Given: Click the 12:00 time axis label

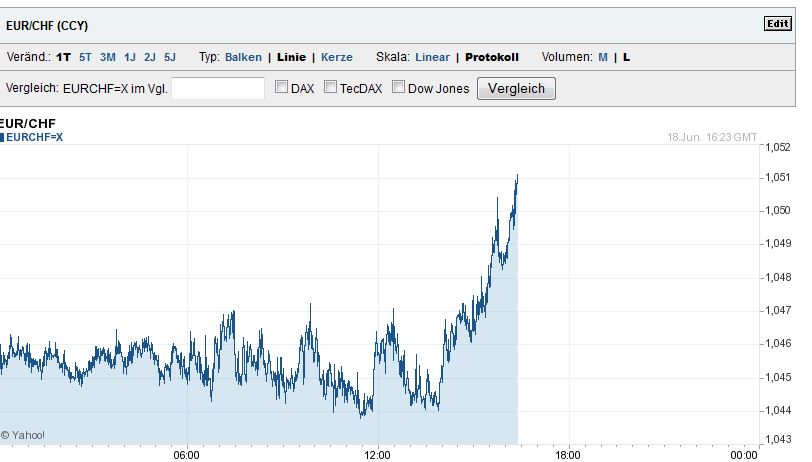Looking at the screenshot, I should (x=378, y=455).
